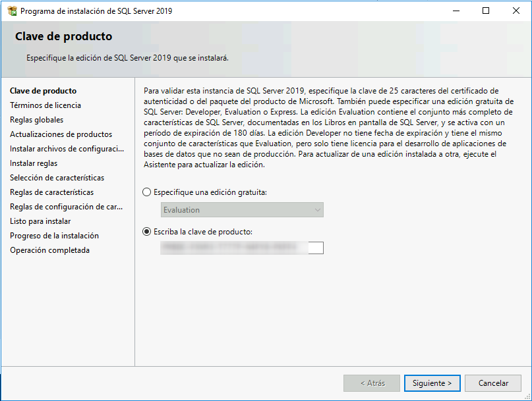The image size is (532, 401).
Task: Select the Instalar reglas step
Action: (34, 163)
